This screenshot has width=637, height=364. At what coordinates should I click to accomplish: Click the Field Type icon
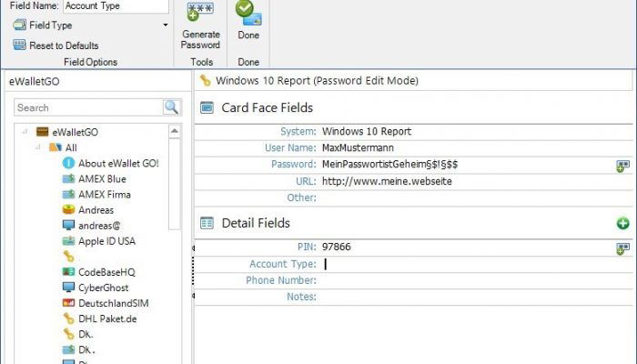[19, 25]
